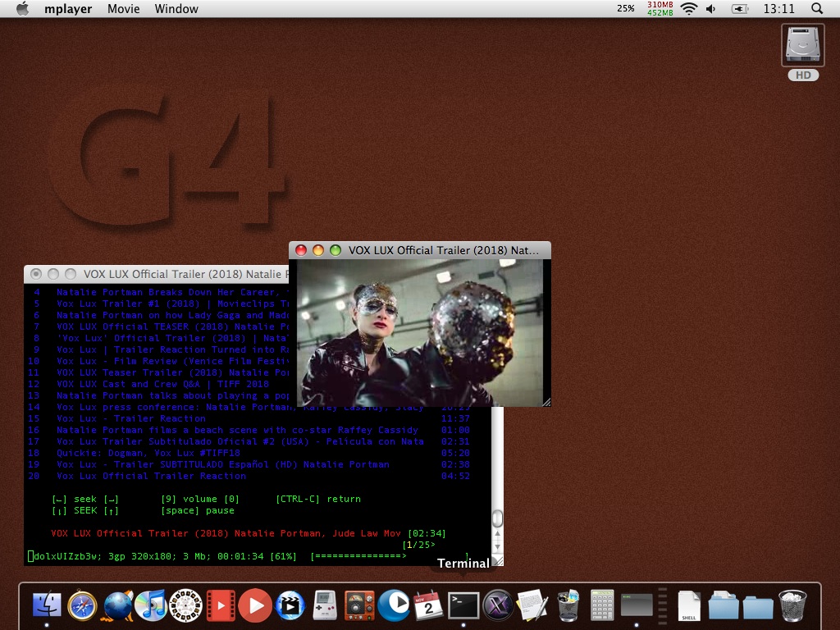Open the Movie menu
The width and height of the screenshot is (840, 630).
pos(123,8)
